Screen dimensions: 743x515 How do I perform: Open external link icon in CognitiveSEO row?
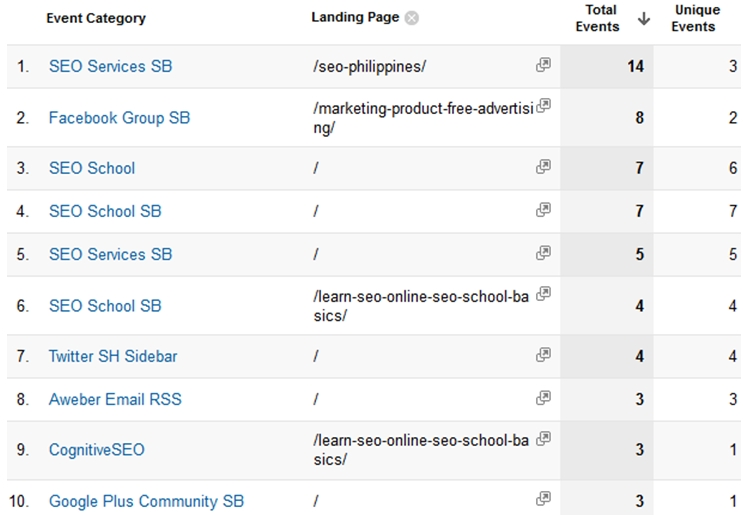544,438
